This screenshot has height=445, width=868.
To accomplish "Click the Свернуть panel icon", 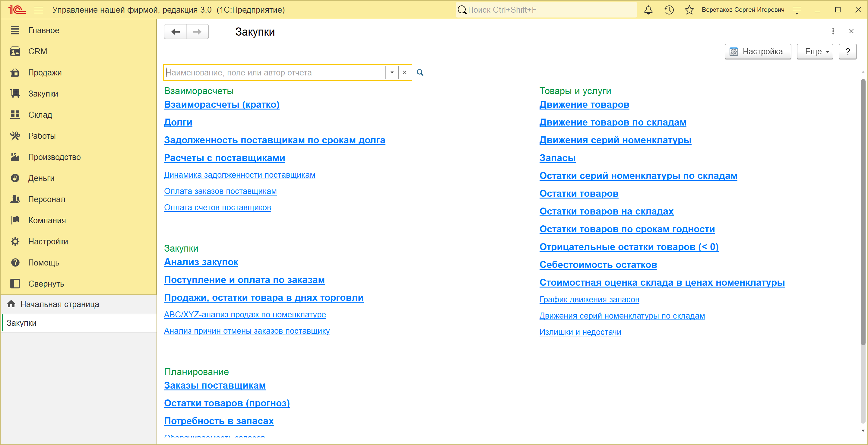I will coord(15,284).
